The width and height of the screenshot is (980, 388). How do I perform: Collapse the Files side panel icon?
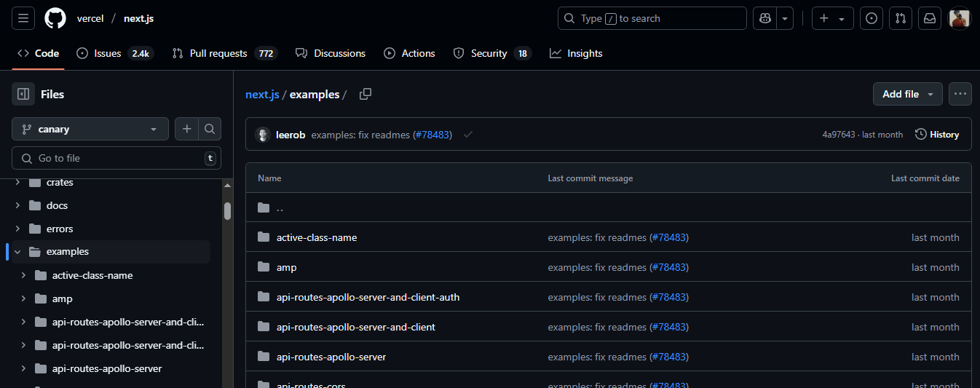[23, 94]
